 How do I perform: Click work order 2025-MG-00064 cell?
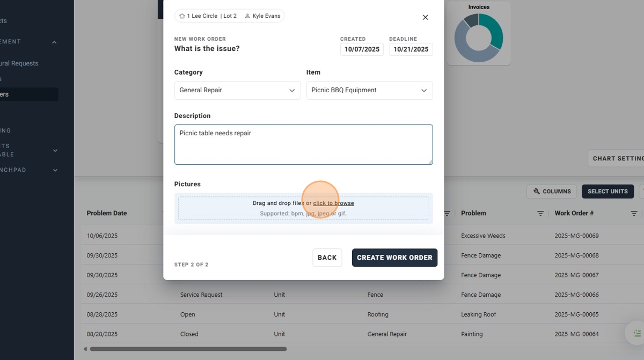point(576,334)
